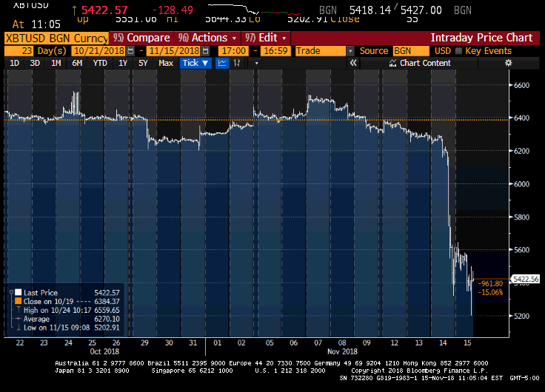Click the Nov 2018 axis label
The height and width of the screenshot is (392, 545).
[x=342, y=351]
